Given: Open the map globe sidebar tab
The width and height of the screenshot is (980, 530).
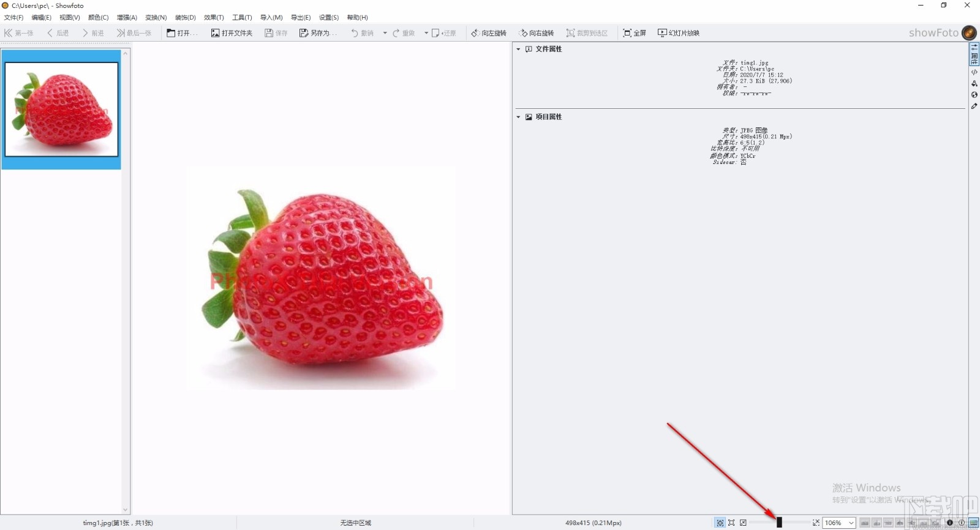Looking at the screenshot, I should pos(974,95).
